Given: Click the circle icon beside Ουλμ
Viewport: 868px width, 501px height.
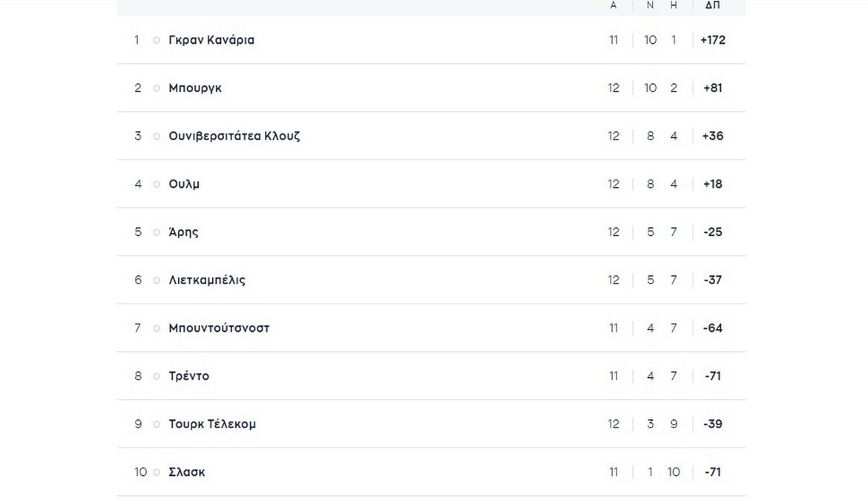Looking at the screenshot, I should [157, 184].
